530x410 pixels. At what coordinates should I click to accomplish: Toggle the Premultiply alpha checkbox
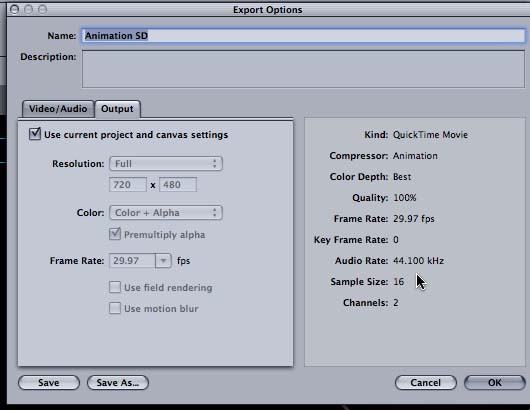click(x=115, y=234)
